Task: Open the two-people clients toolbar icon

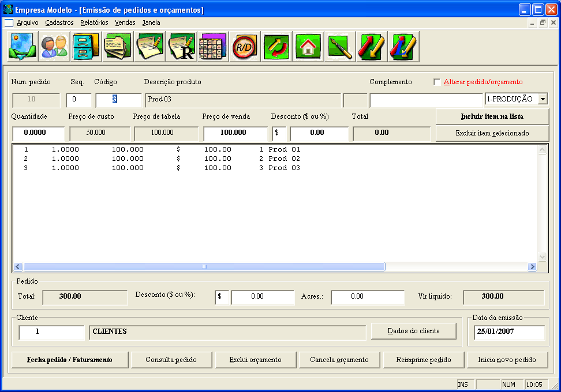Action: point(54,47)
